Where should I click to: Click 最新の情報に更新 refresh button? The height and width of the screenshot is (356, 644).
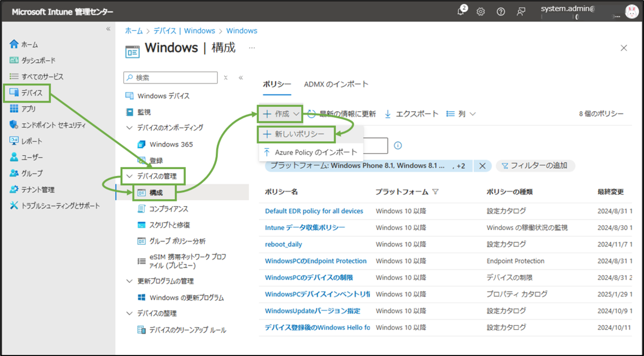(x=341, y=114)
